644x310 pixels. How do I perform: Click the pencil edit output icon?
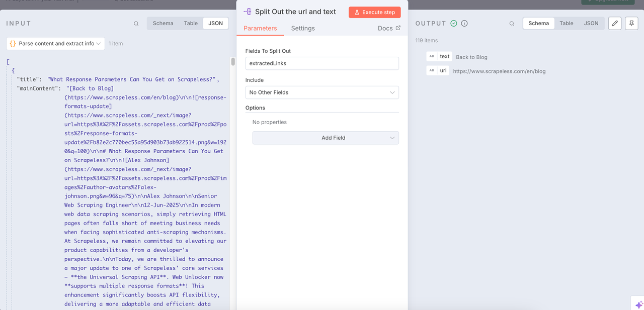(x=615, y=24)
